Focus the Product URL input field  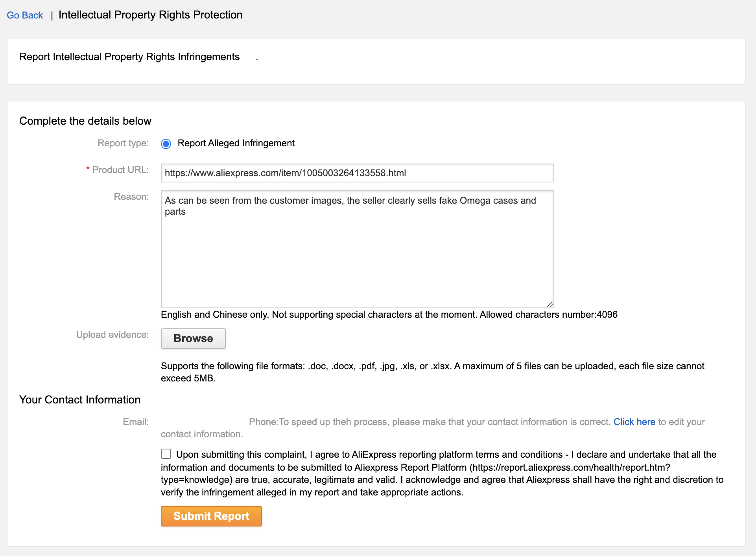click(357, 173)
